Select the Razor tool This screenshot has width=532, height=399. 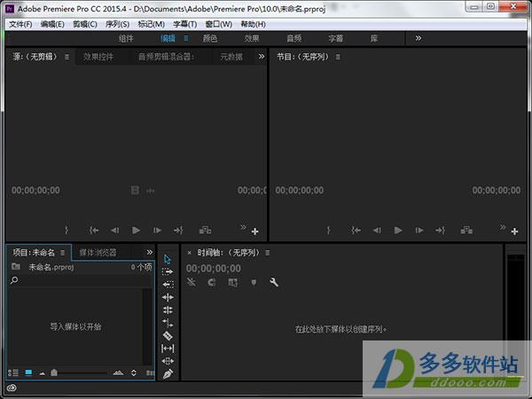(168, 335)
